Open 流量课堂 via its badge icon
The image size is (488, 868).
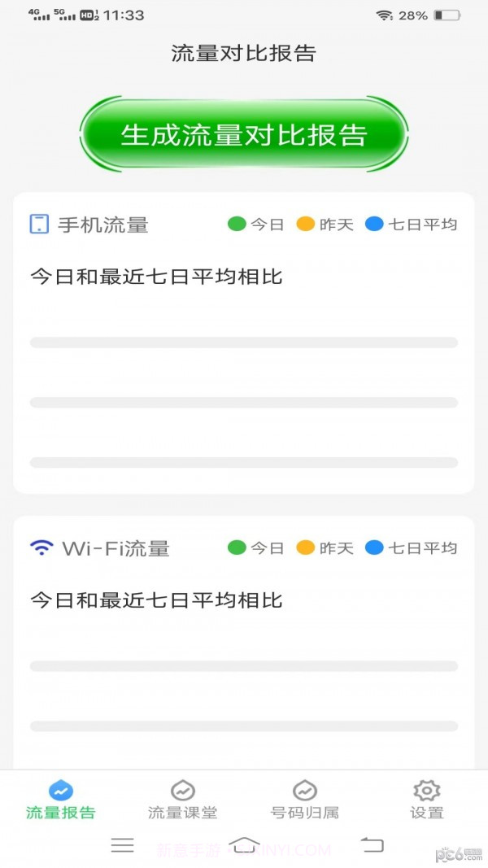182,789
